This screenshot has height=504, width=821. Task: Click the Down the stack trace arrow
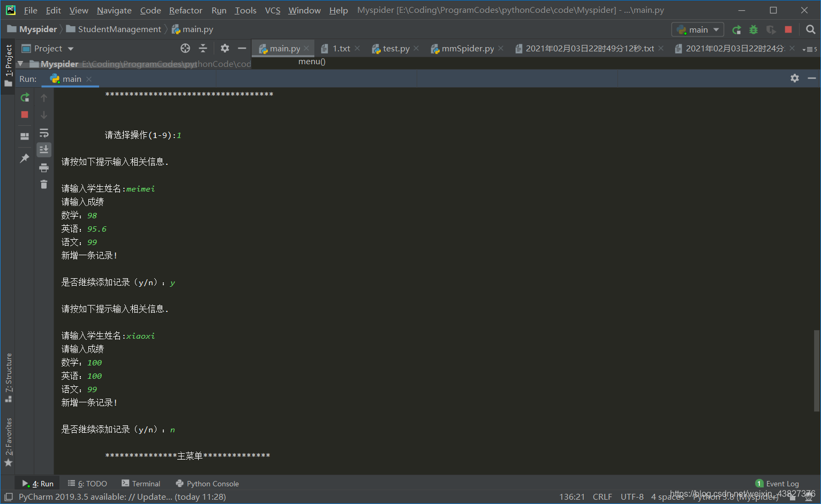click(x=44, y=114)
